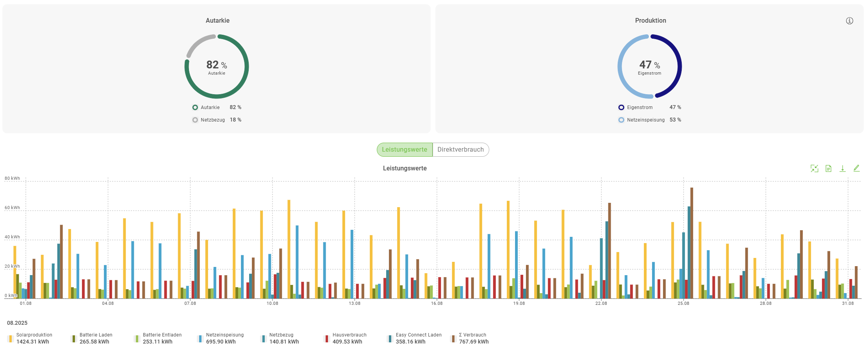Collapse the chart with the shrink arrows icon
The width and height of the screenshot is (868, 349).
point(814,168)
